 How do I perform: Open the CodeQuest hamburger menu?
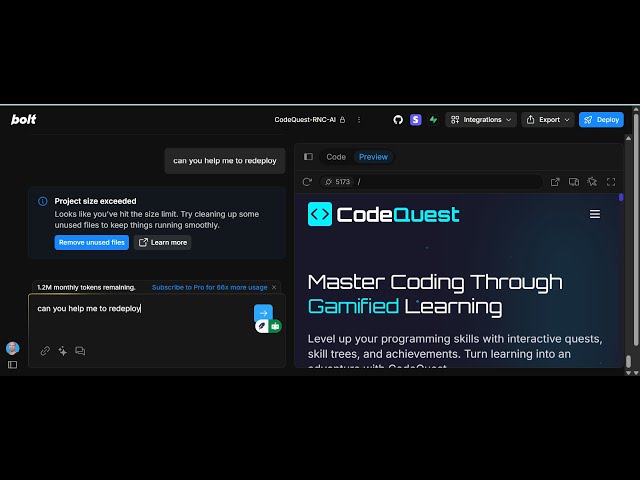[x=595, y=214]
